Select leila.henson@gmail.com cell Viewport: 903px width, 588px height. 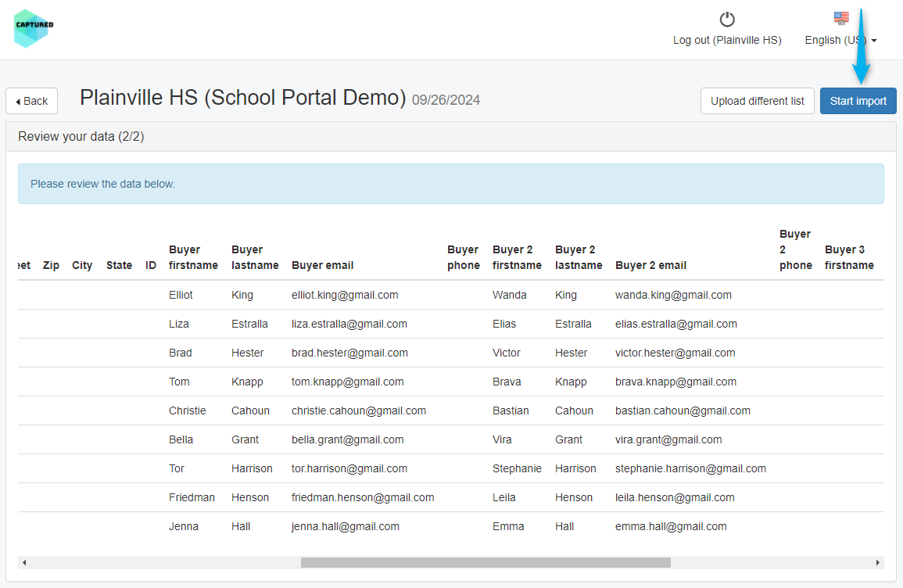tap(675, 497)
